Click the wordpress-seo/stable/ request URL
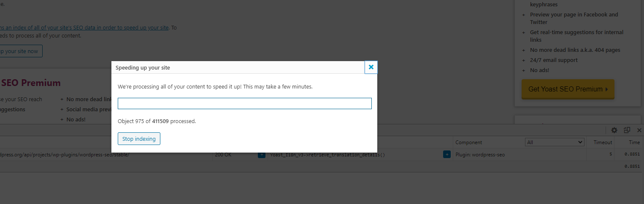The height and width of the screenshot is (204, 644). point(65,155)
